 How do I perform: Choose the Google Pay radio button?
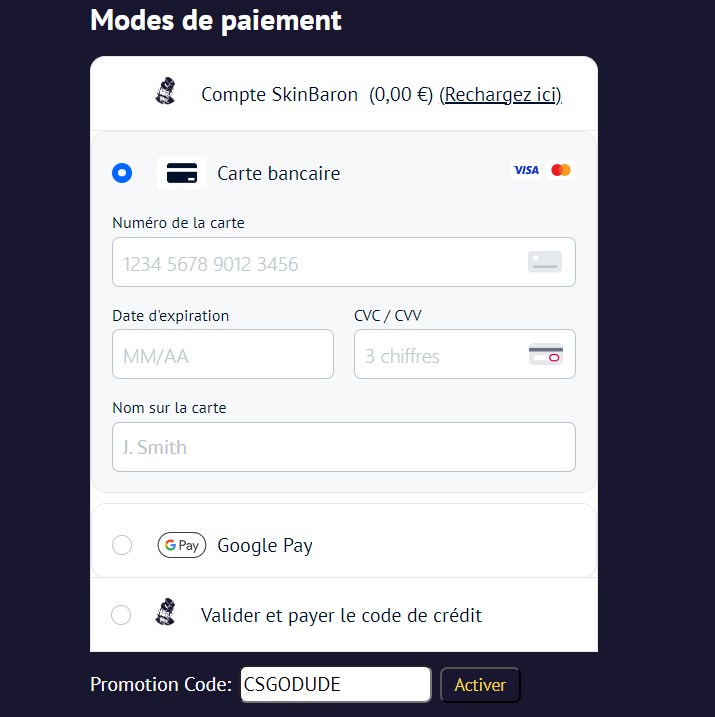(122, 545)
